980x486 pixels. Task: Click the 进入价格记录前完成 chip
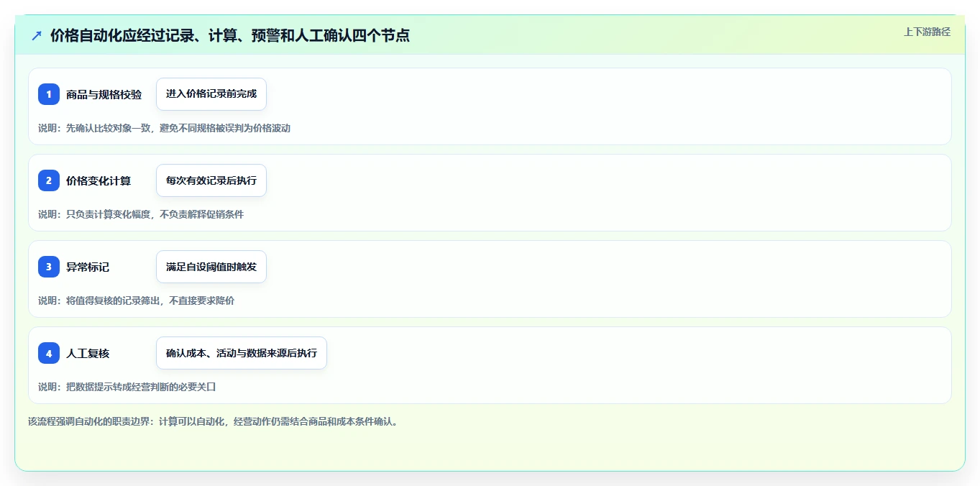pos(211,94)
